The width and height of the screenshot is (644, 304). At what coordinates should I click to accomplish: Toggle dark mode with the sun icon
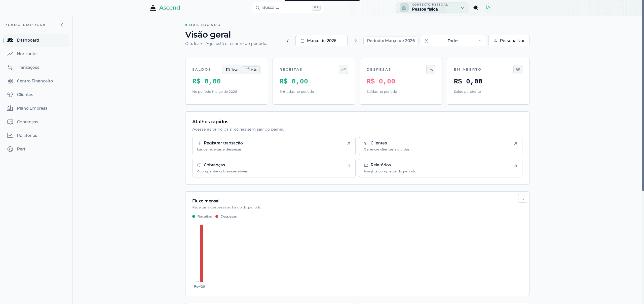[476, 8]
